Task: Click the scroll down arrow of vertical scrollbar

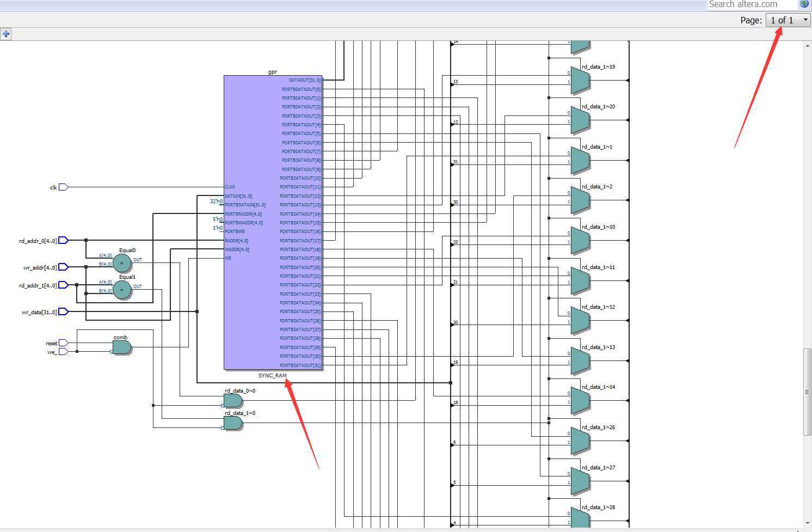Action: click(x=807, y=523)
